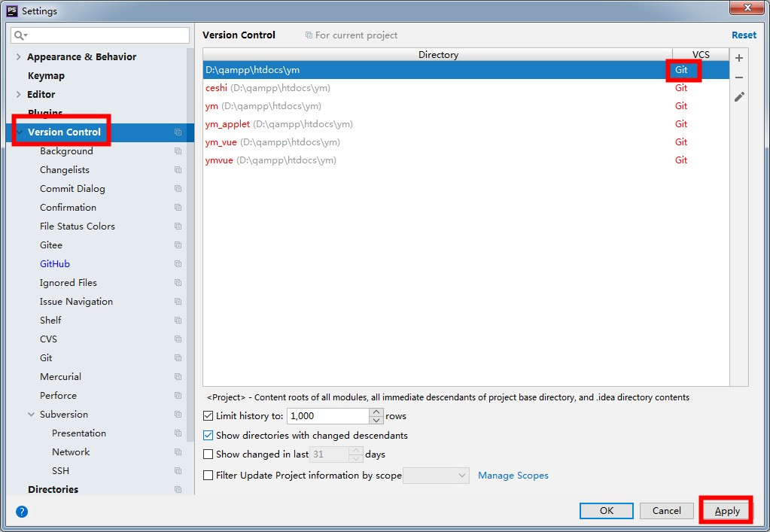Open the Commit Dialog settings page
This screenshot has height=532, width=770.
tap(72, 188)
